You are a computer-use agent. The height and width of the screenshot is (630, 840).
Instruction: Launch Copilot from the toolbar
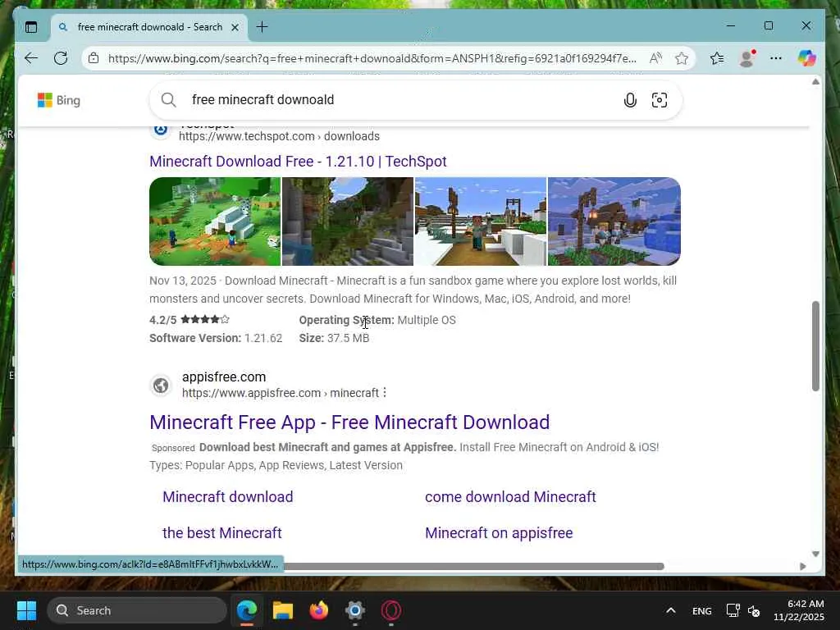[806, 58]
